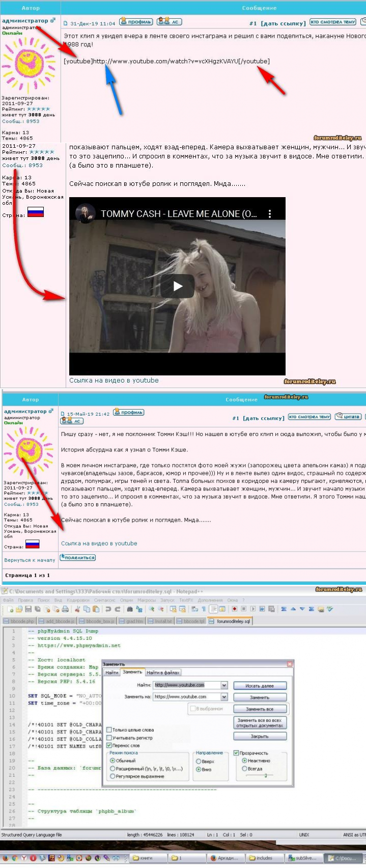This screenshot has width=366, height=868.
Task: Click the ЛС button in 31-Дек-19 post
Action: 169,21
